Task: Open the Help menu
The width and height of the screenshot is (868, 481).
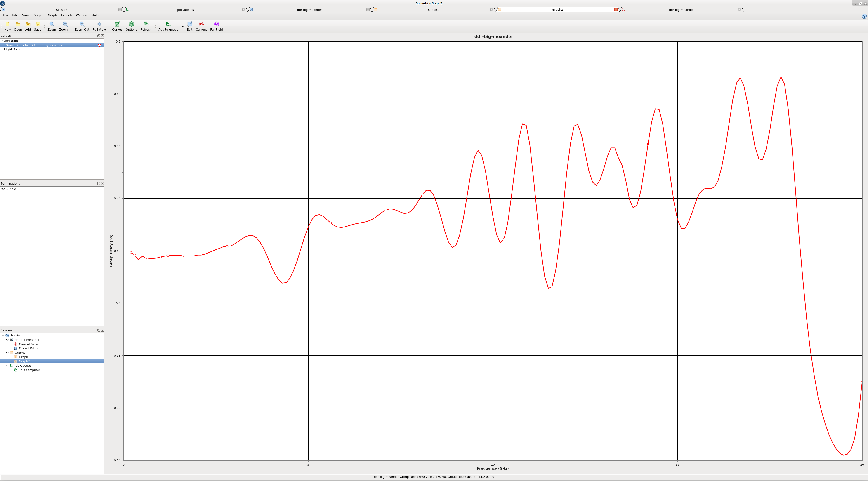Action: pyautogui.click(x=95, y=16)
